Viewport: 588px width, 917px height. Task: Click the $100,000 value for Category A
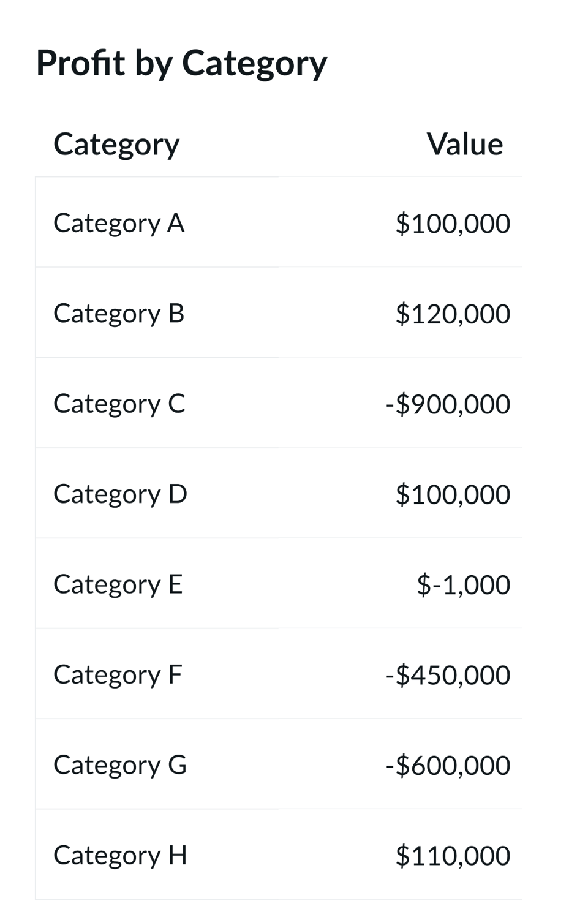tap(452, 224)
